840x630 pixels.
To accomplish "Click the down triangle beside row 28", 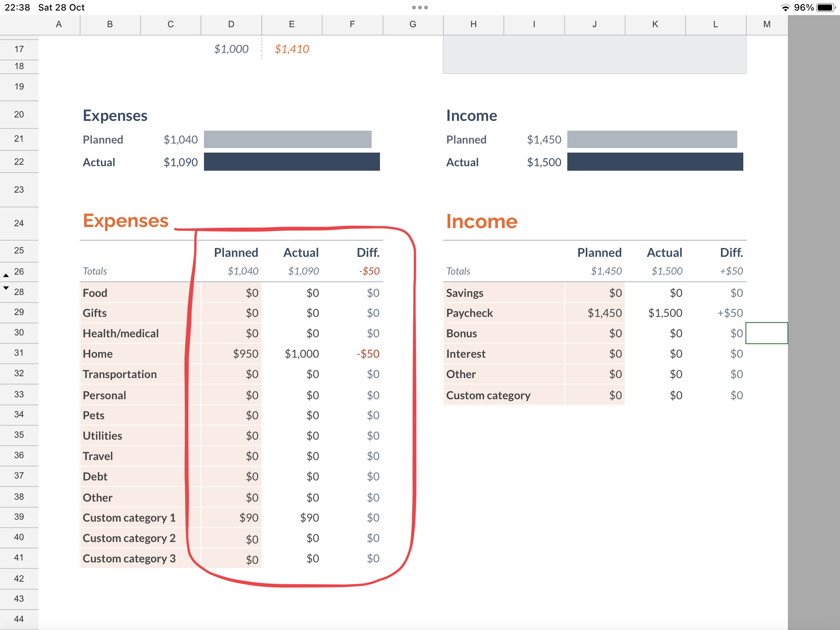I will tap(6, 288).
